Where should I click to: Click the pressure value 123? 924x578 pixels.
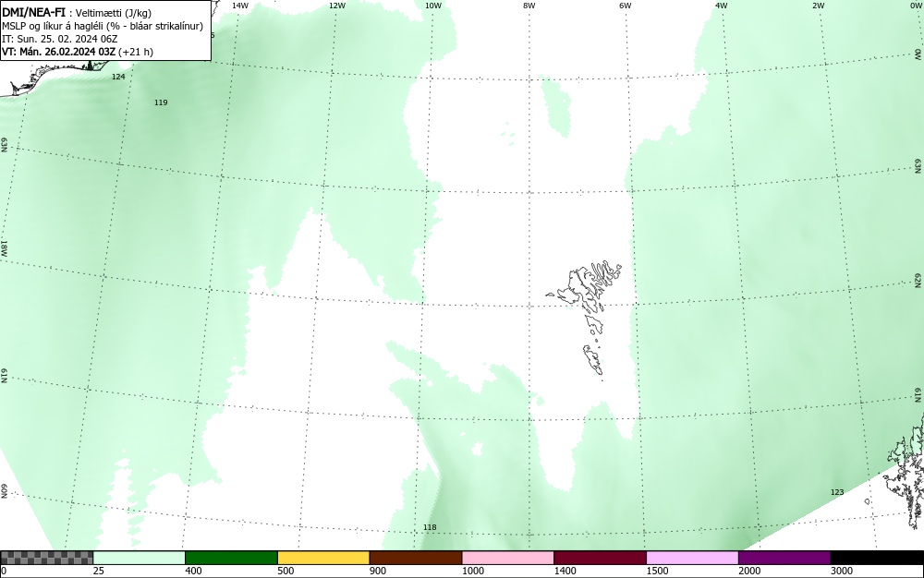[x=837, y=492]
